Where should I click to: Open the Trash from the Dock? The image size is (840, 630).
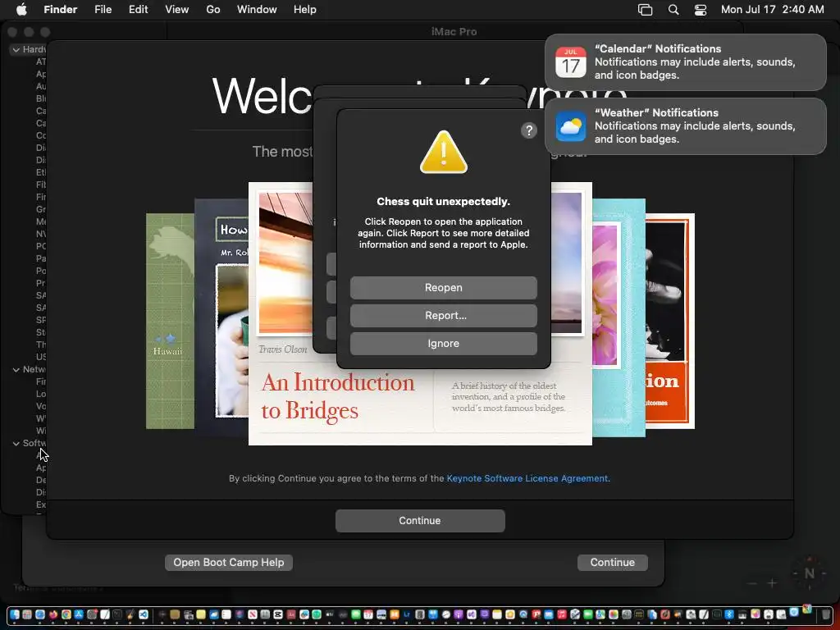pos(825,614)
